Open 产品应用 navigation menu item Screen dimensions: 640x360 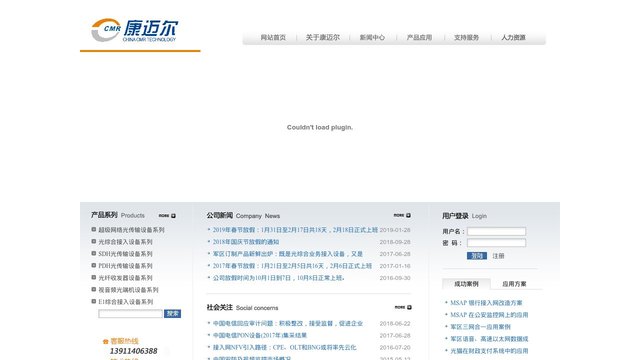pyautogui.click(x=419, y=38)
